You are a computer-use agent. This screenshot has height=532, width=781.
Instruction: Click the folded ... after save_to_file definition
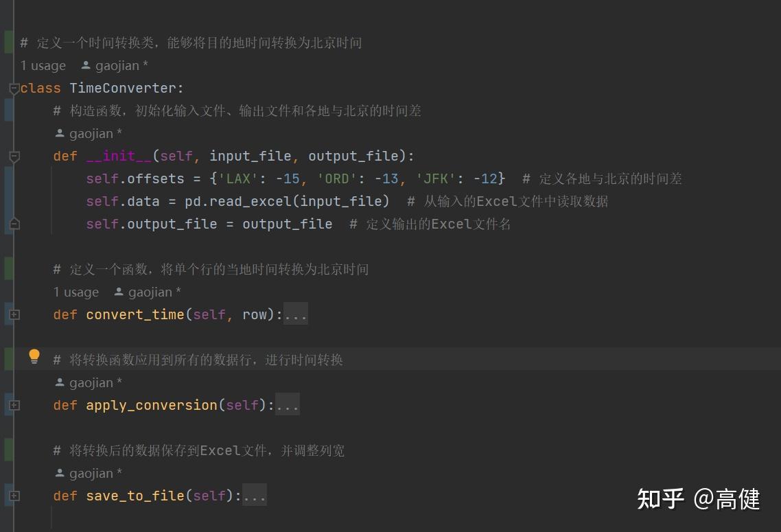click(x=255, y=496)
